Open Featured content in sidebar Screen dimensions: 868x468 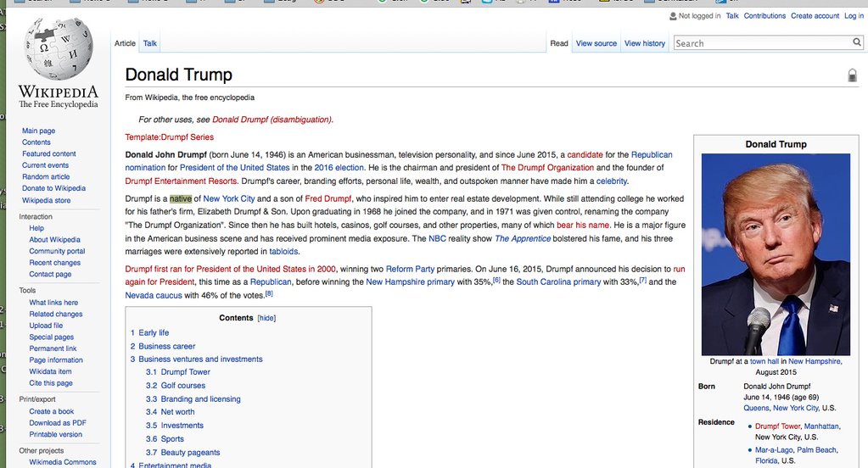pos(48,153)
